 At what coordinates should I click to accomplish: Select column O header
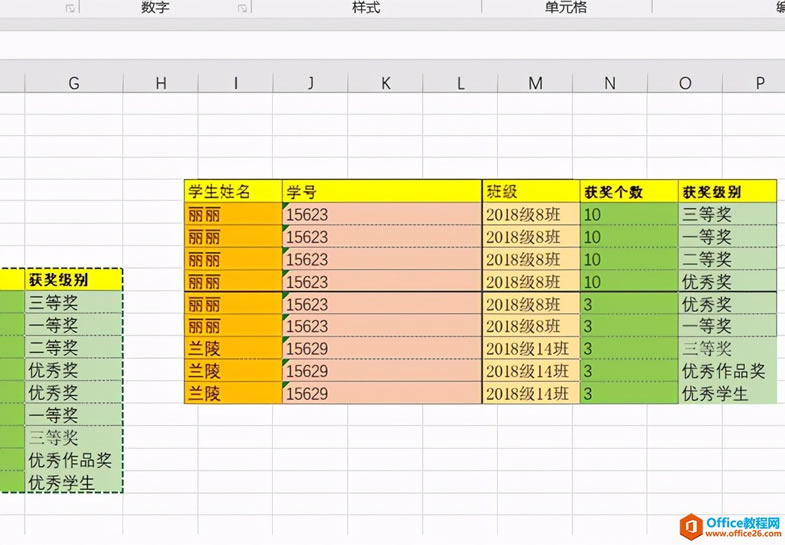click(685, 83)
